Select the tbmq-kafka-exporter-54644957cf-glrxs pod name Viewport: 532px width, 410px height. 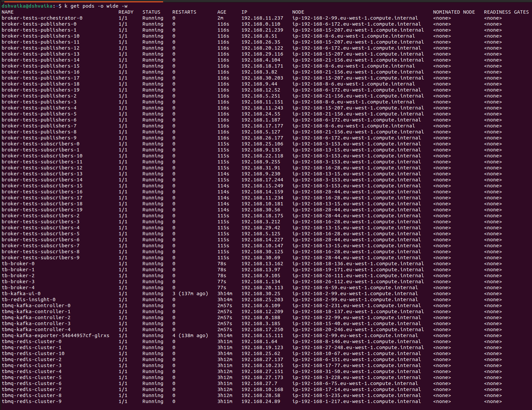point(55,335)
